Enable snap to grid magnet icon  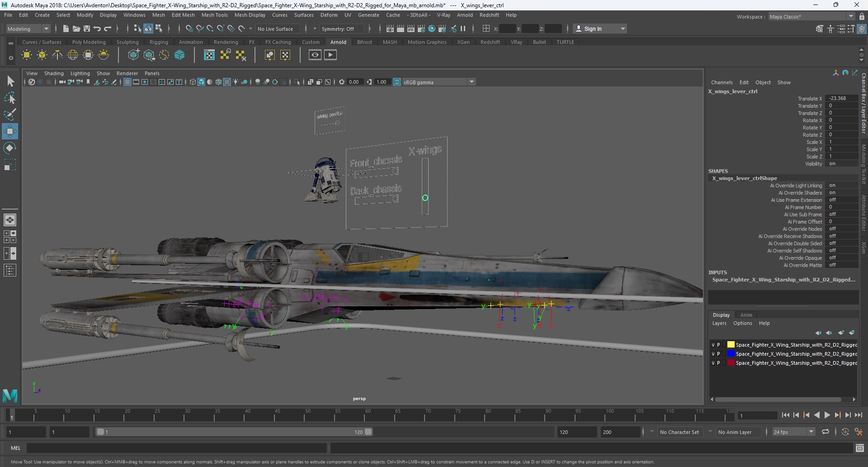189,29
